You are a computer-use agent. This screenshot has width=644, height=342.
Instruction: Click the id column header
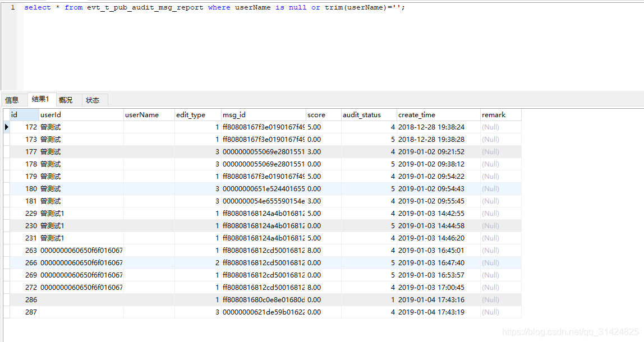(24, 115)
